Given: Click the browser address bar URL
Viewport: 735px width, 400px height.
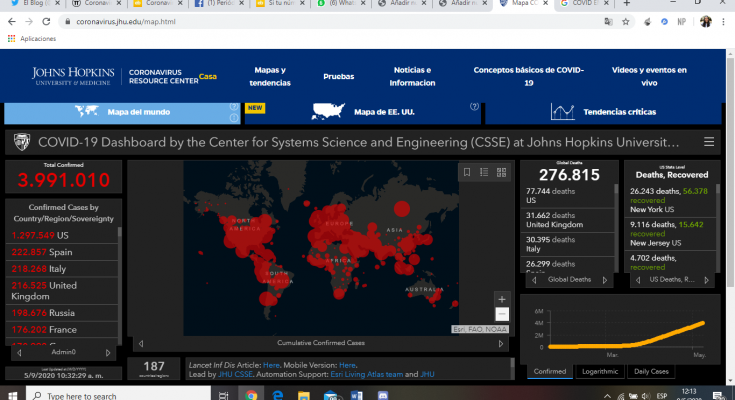Looking at the screenshot, I should coord(126,22).
